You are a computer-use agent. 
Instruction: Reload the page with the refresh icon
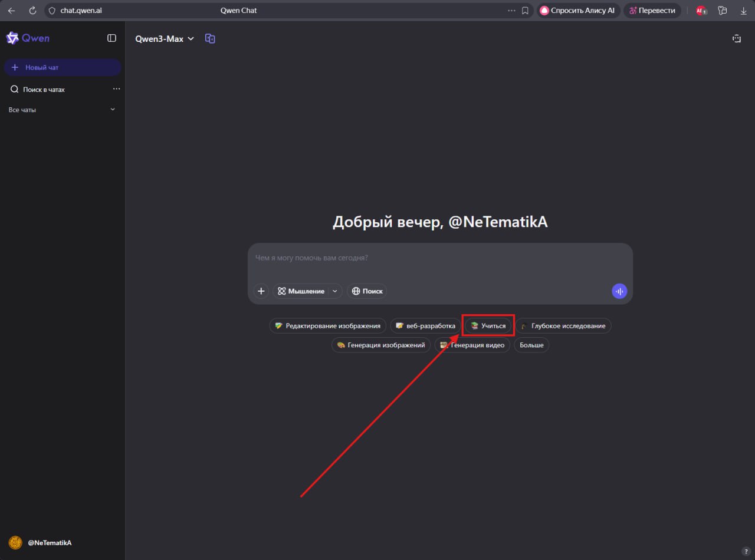(x=32, y=11)
